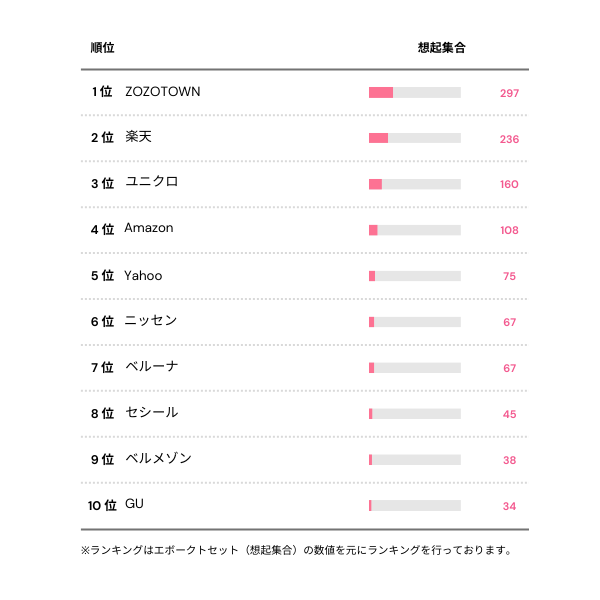Screen dimensions: 600x600
Task: Click the 想起集合 column header
Action: pos(441,48)
